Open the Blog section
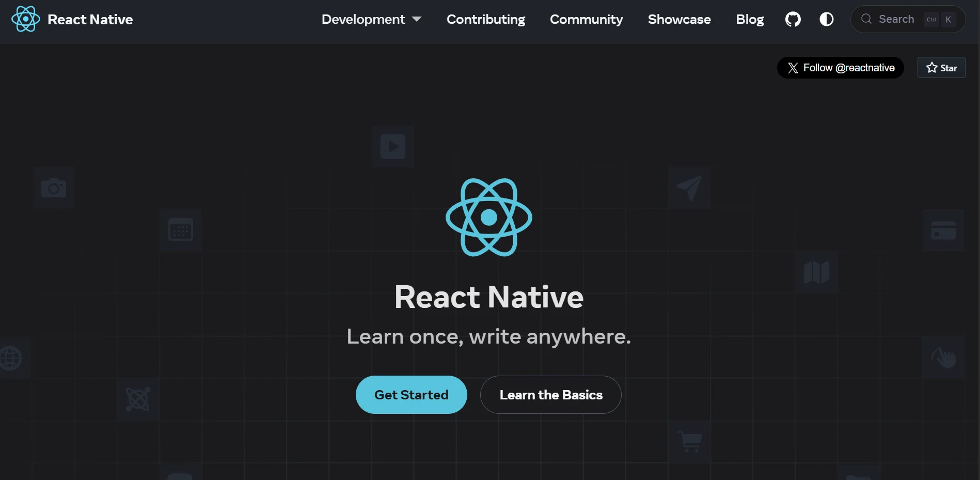 click(x=749, y=19)
